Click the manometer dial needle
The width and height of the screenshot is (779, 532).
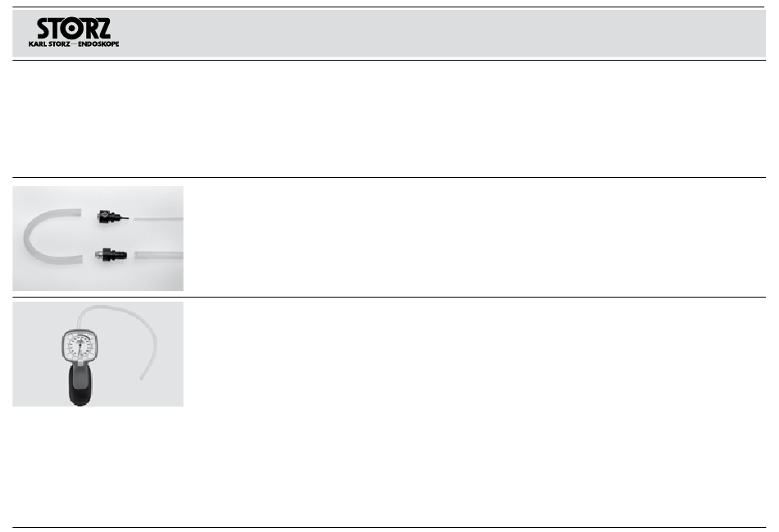tap(80, 346)
